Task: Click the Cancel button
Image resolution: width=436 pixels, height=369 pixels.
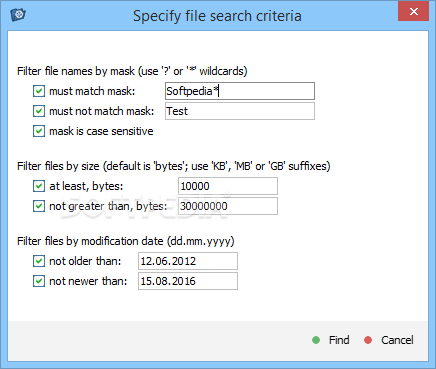Action: click(x=389, y=340)
